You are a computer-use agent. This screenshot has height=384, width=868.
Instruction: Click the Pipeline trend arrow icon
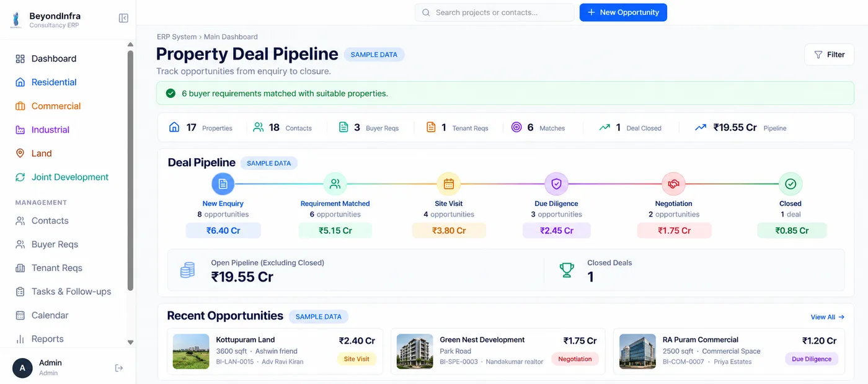pyautogui.click(x=701, y=127)
